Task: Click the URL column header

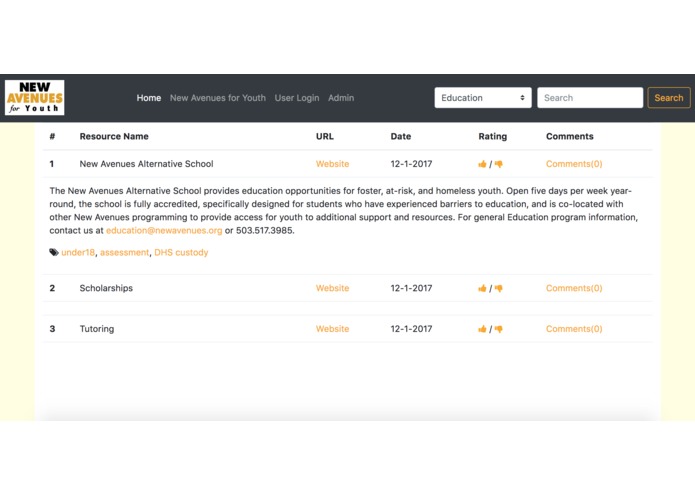Action: (x=324, y=136)
